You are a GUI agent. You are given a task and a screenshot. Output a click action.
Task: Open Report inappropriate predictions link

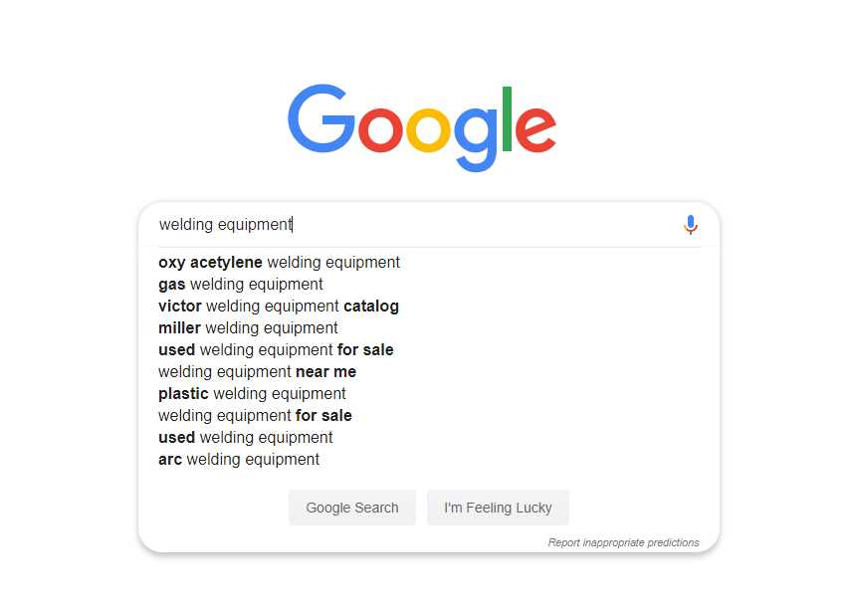[x=623, y=542]
